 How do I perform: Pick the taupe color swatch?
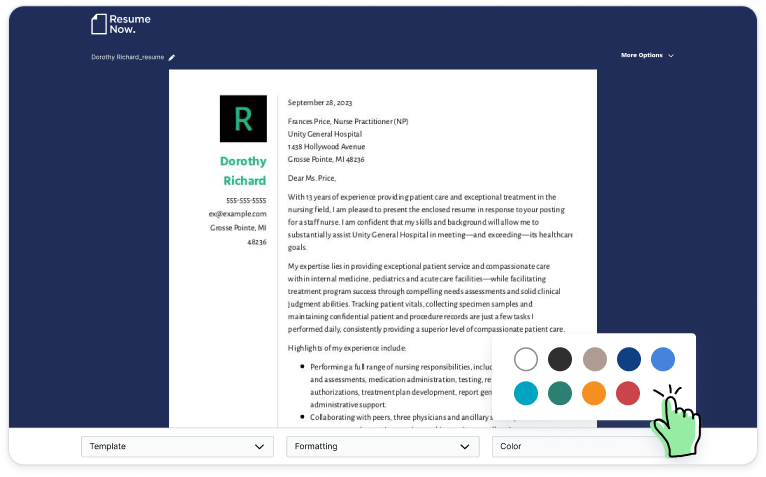point(595,359)
